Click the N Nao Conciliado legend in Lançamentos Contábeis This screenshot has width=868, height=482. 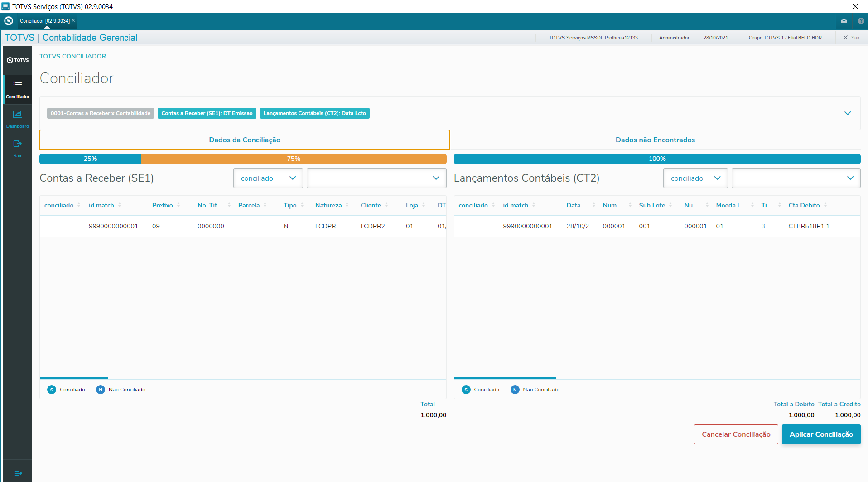tap(535, 390)
